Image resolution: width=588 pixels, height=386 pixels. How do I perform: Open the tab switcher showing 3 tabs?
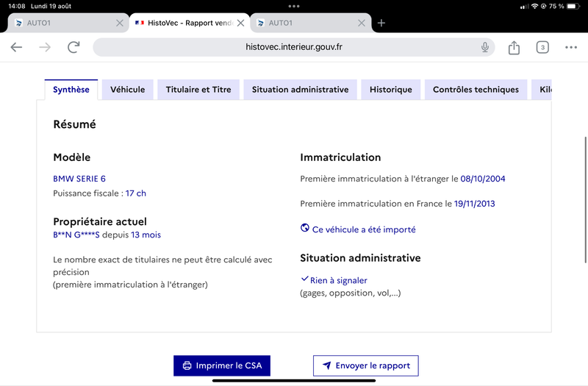pyautogui.click(x=542, y=47)
